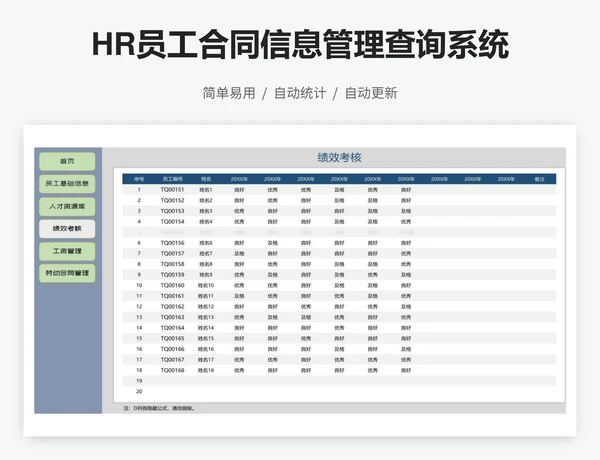The height and width of the screenshot is (460, 600).
Task: Select employee ID cell TQ00163
Action: pos(173,317)
